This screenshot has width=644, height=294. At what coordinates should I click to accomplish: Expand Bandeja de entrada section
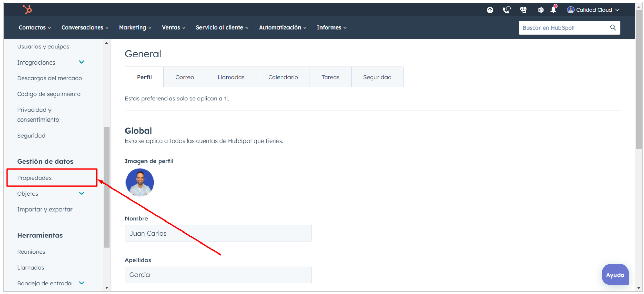tap(81, 283)
